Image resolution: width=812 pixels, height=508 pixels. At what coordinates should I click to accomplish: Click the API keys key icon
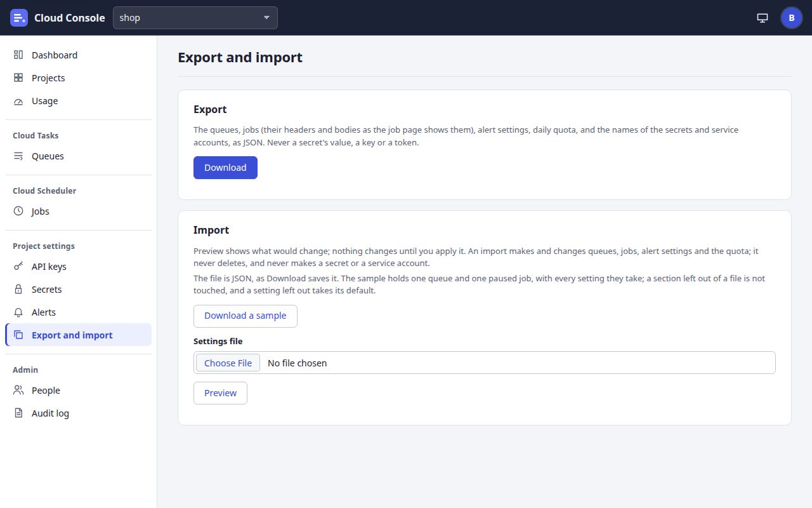click(x=18, y=267)
